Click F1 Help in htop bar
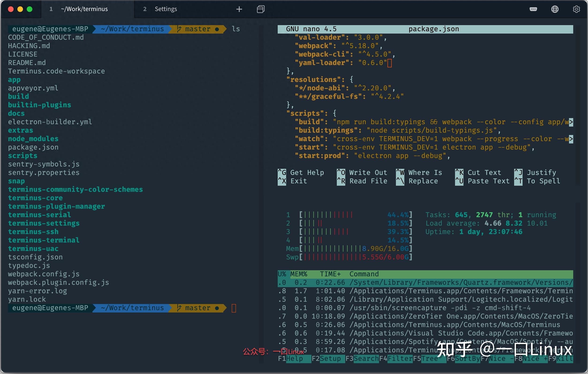The width and height of the screenshot is (588, 374). pos(295,359)
